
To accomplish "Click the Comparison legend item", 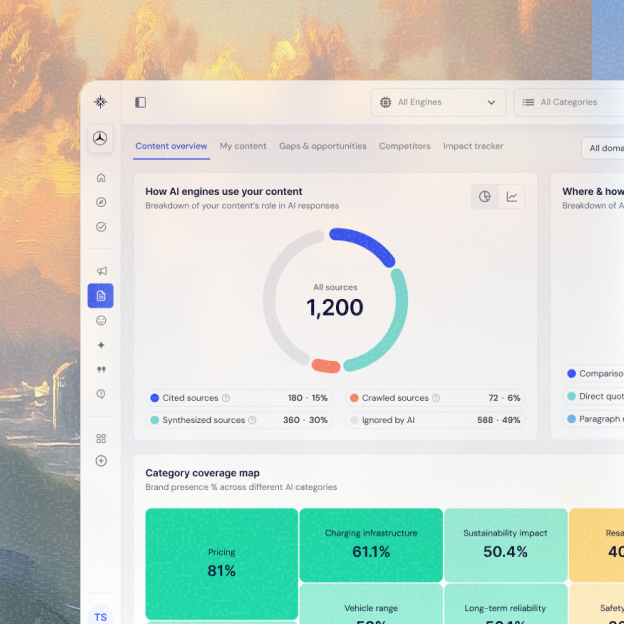I will pyautogui.click(x=593, y=374).
